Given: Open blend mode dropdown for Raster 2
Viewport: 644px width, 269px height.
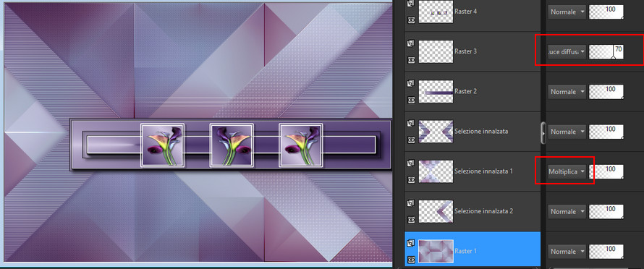Looking at the screenshot, I should point(567,92).
